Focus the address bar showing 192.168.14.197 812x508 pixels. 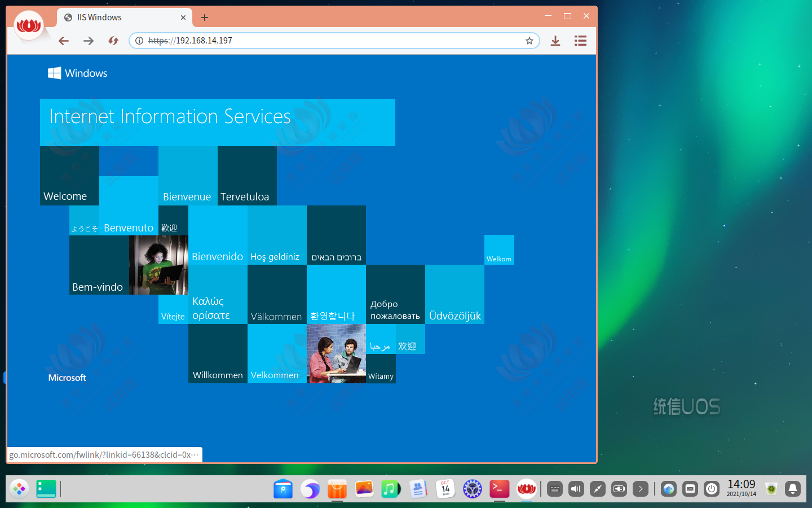point(334,41)
